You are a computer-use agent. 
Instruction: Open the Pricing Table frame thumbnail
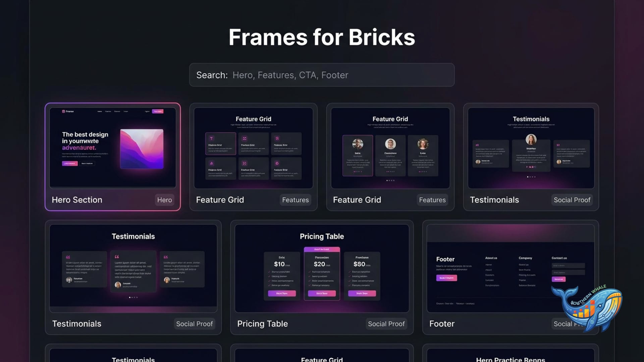pyautogui.click(x=322, y=268)
